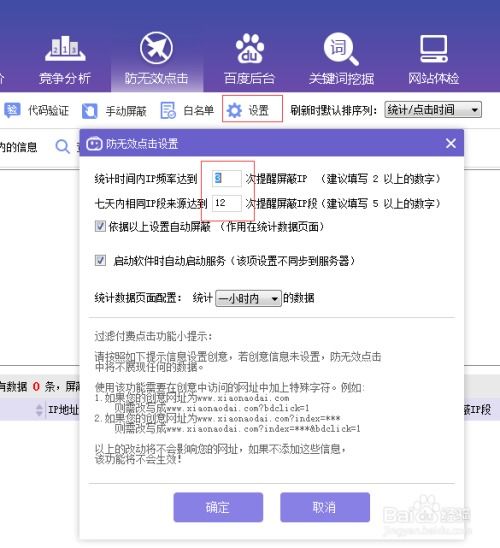Image resolution: width=500 pixels, height=548 pixels.
Task: Confirm settings with 确定 button
Action: [x=218, y=507]
